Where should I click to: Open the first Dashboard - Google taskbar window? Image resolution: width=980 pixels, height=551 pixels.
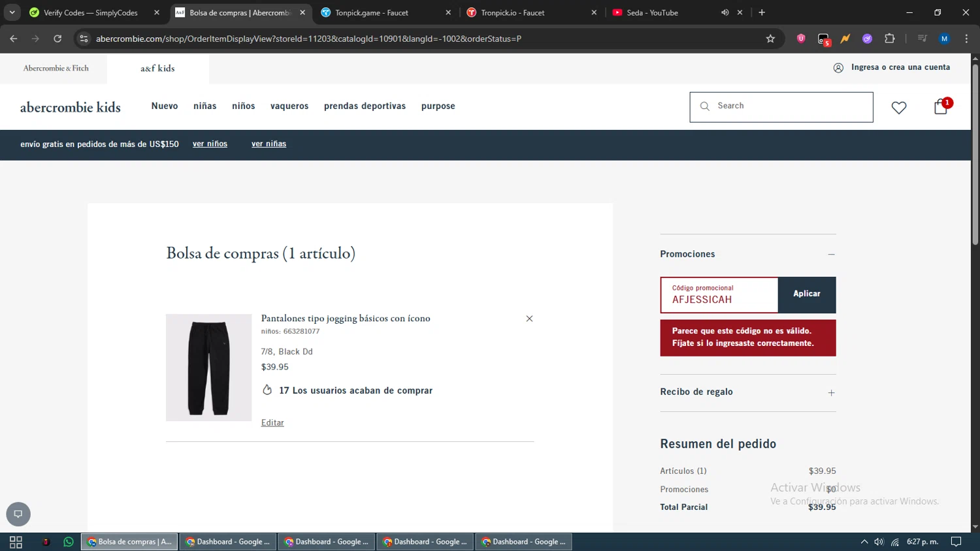pos(227,542)
